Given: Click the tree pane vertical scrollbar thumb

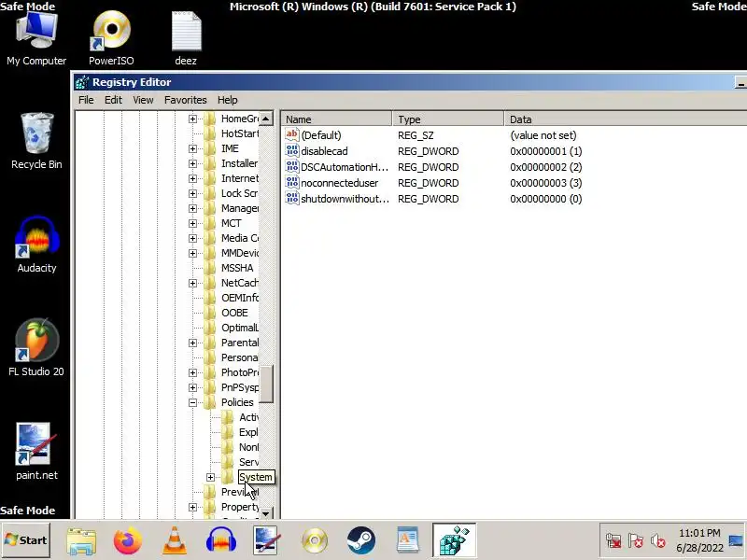Looking at the screenshot, I should [266, 384].
